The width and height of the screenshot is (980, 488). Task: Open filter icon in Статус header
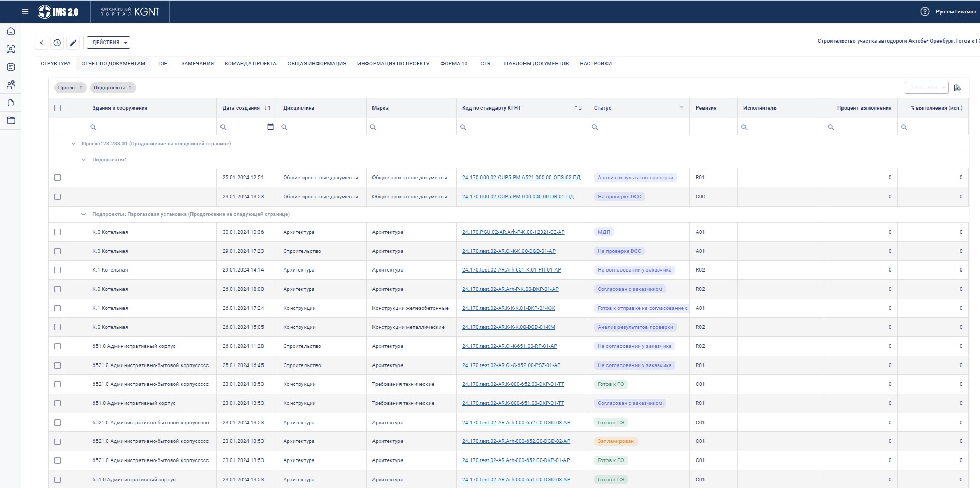(x=682, y=108)
